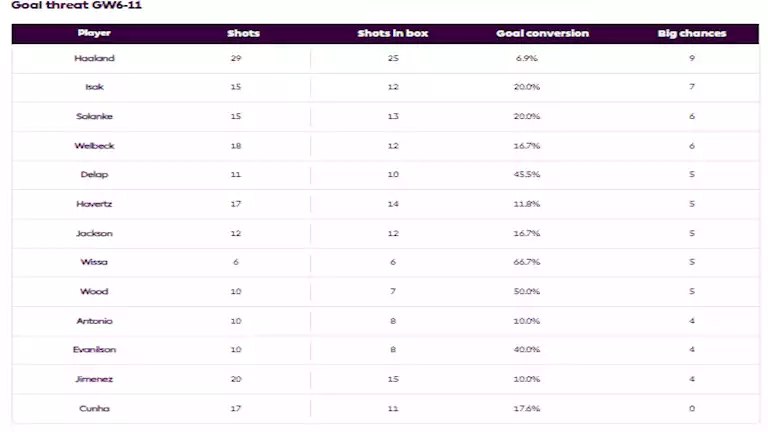768x432 pixels.
Task: Select the Goal threat GW6-11 heading
Action: click(x=76, y=5)
